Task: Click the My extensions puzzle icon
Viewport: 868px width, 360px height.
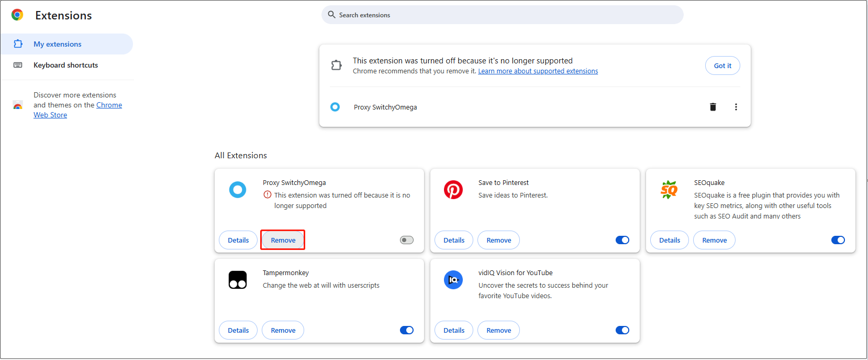Action: pos(18,44)
